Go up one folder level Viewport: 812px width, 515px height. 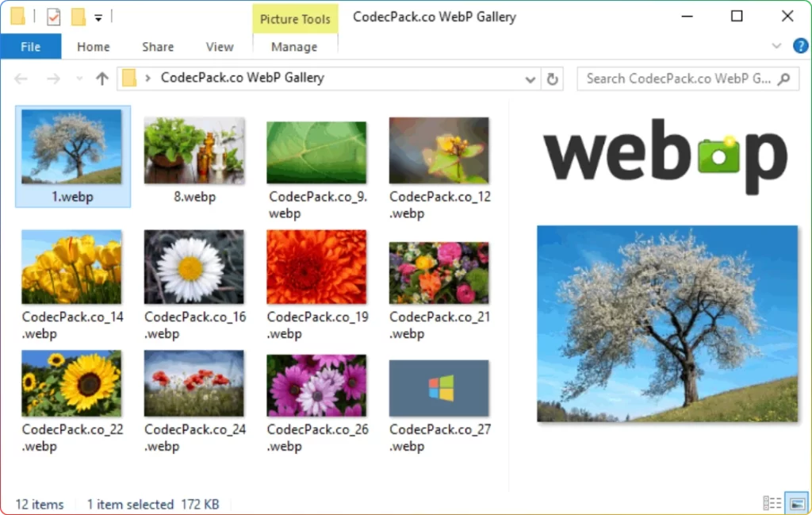[x=102, y=79]
